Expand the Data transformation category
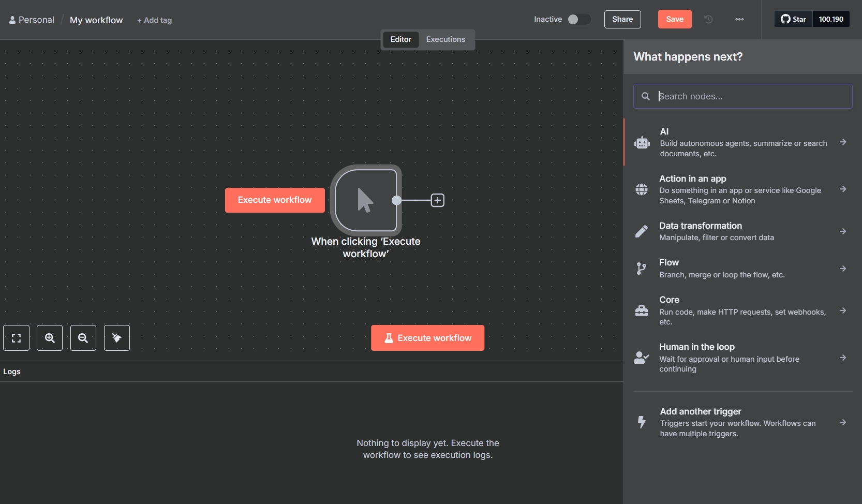Screen dimensions: 862x504 point(742,231)
